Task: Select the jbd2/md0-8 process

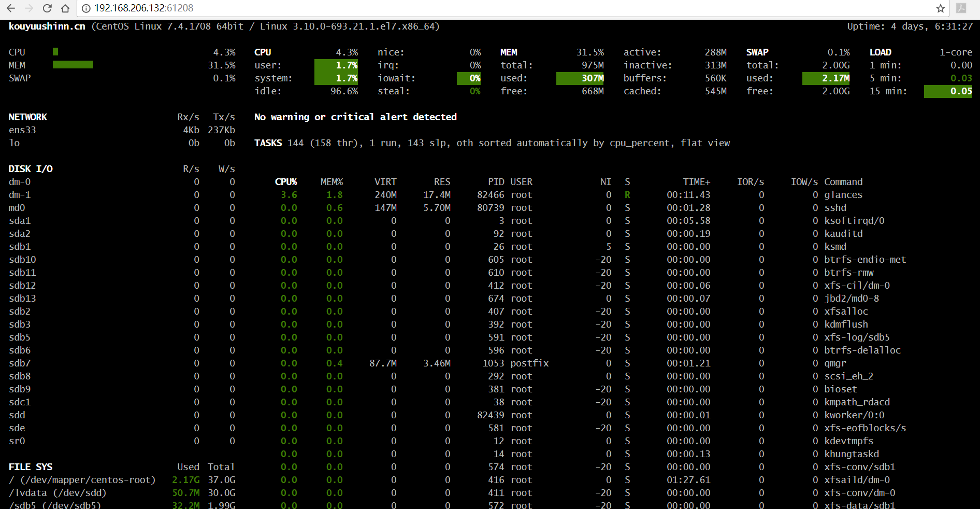Action: point(614,299)
